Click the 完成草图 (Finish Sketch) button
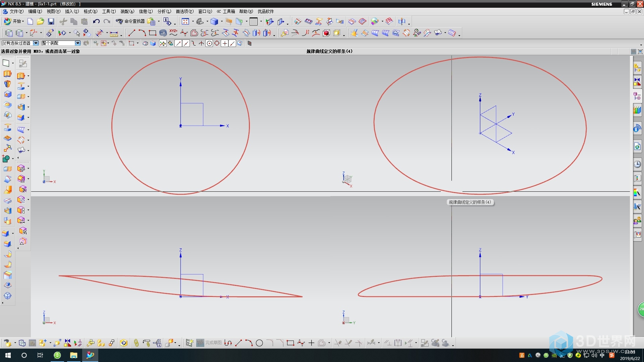Screen dimensions: 644x362 tap(209, 343)
